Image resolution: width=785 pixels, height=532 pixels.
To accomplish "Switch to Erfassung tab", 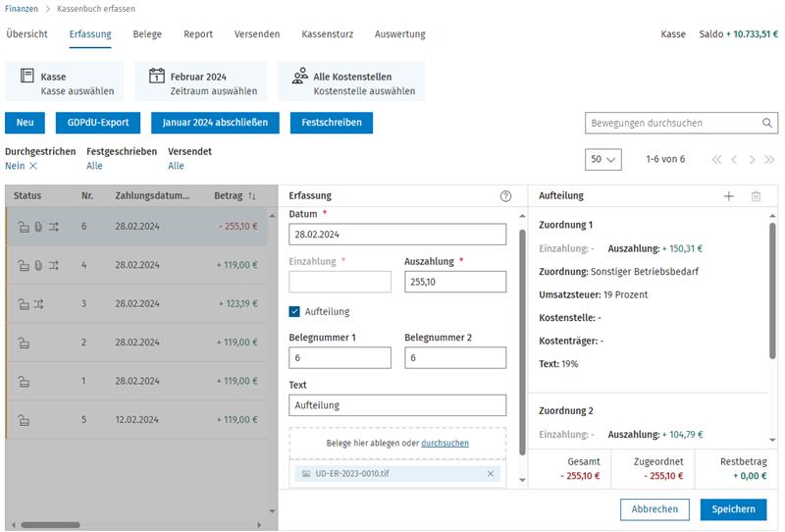I will click(90, 34).
